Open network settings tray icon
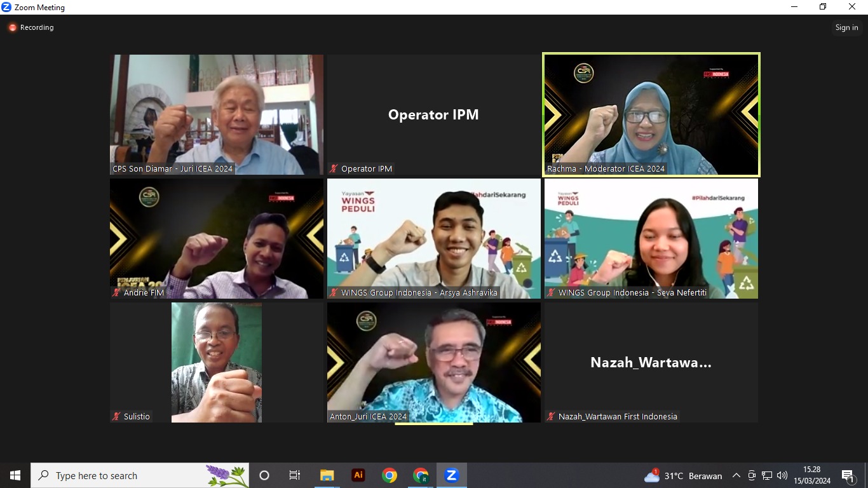 767,475
